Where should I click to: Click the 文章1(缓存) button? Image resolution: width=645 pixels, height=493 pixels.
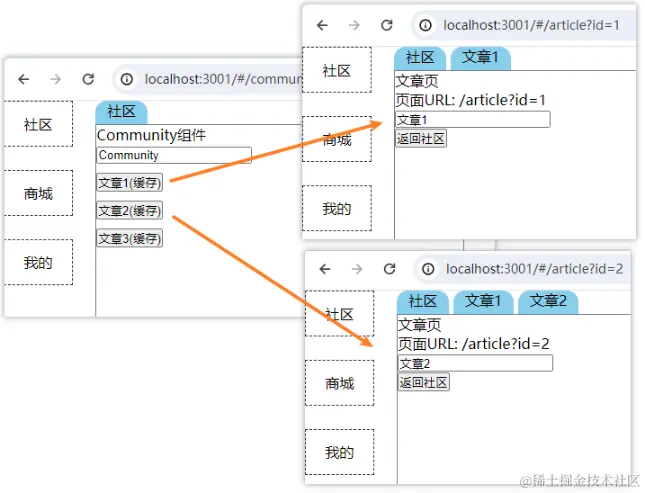point(130,183)
